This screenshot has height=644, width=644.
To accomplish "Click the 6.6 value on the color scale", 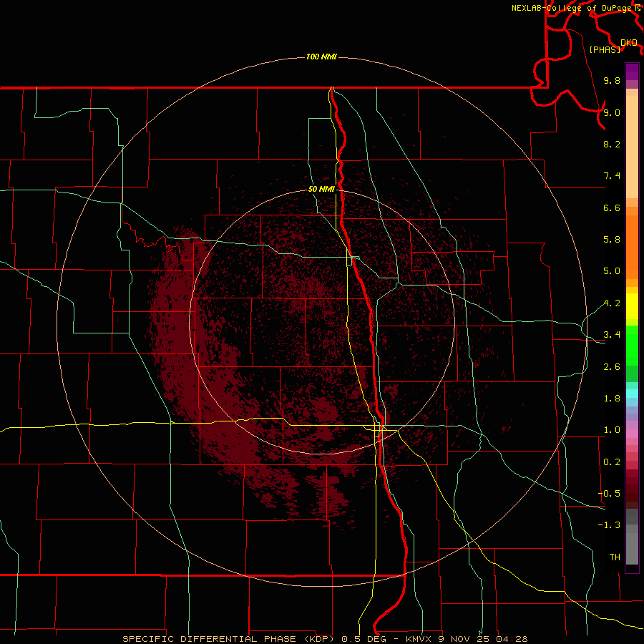I will (612, 208).
